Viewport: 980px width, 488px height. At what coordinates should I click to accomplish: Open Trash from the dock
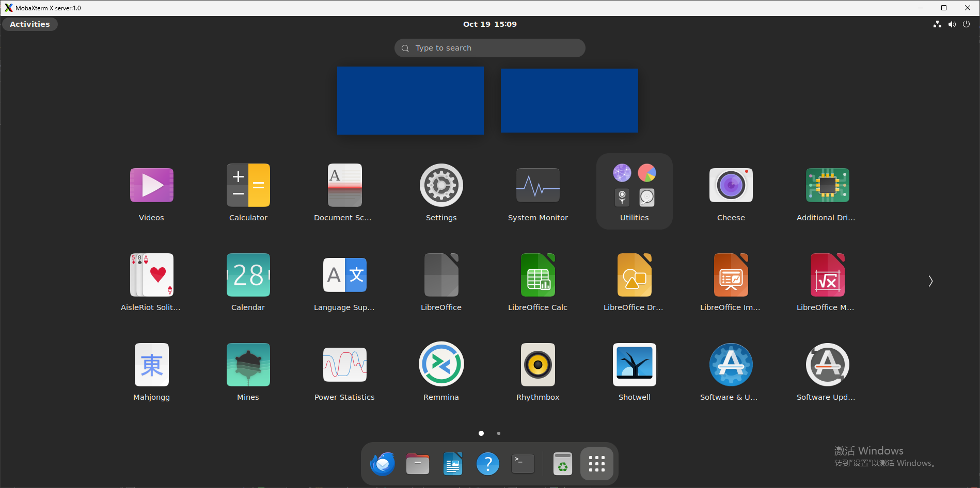tap(563, 464)
